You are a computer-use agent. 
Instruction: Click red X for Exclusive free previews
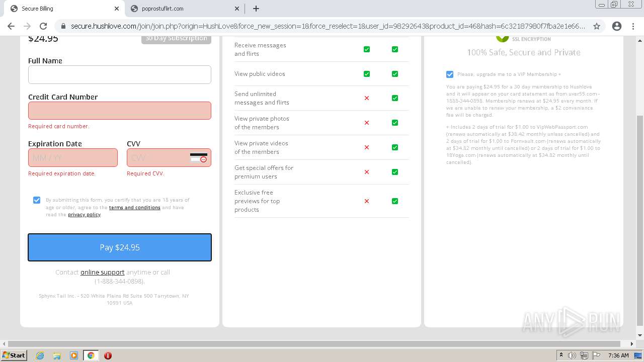coord(367,201)
